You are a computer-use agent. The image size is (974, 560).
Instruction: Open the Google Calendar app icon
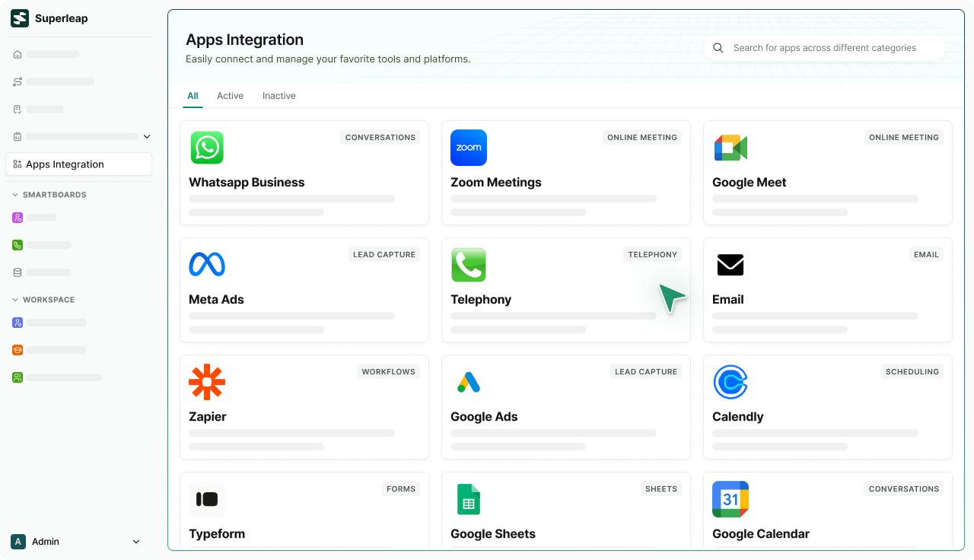coord(730,499)
